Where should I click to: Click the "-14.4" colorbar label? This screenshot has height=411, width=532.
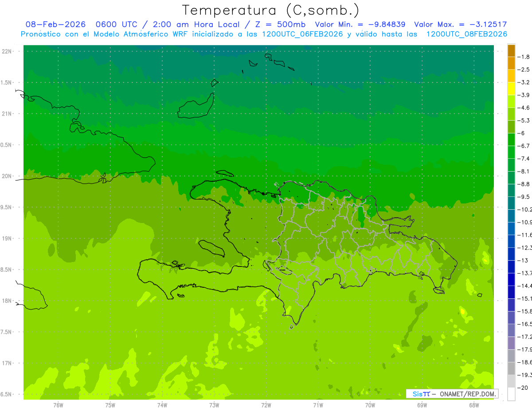pyautogui.click(x=524, y=286)
